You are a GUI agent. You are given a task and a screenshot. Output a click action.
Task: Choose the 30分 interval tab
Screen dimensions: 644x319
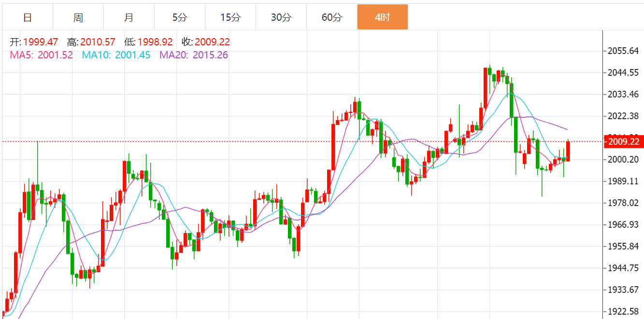pyautogui.click(x=281, y=17)
